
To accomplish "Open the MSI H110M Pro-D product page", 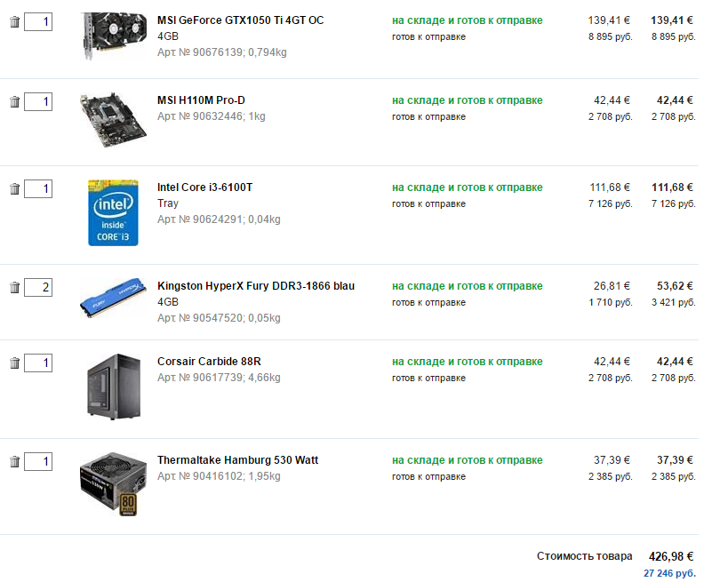I will click(x=201, y=100).
